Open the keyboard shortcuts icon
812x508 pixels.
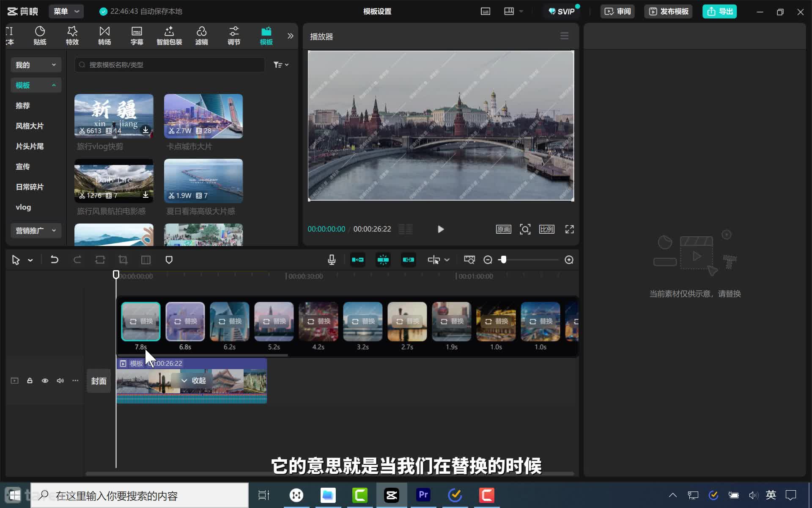click(486, 11)
